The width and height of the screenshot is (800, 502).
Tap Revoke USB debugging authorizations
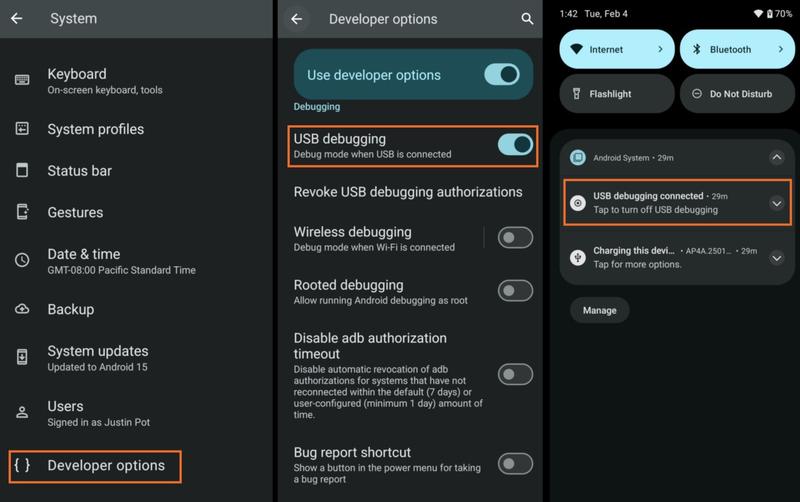(x=408, y=192)
